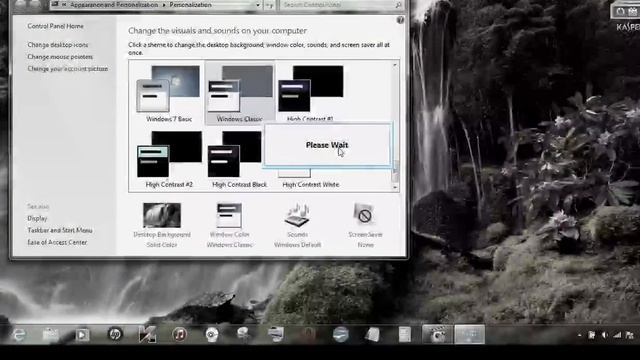640x360 pixels.
Task: Open Screen Saver settings
Action: tap(365, 225)
